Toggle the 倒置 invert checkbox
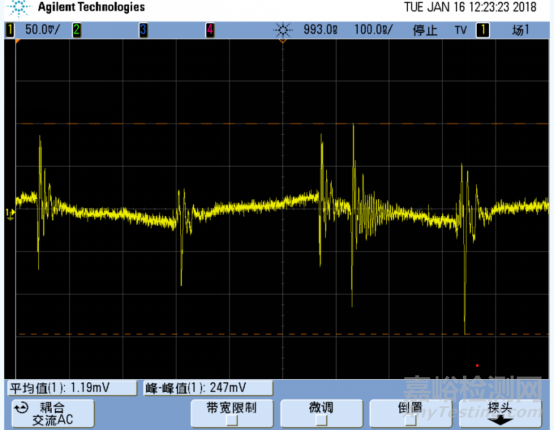Viewport: 554px width, 430px height. [x=411, y=420]
